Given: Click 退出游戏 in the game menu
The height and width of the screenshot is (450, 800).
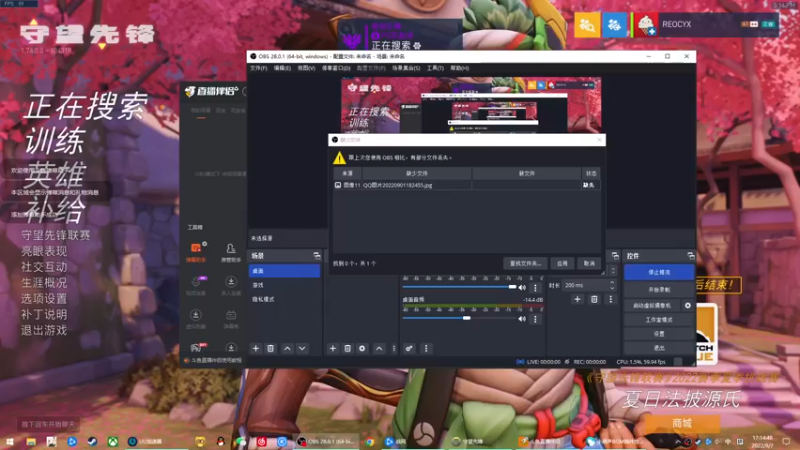Looking at the screenshot, I should 44,330.
